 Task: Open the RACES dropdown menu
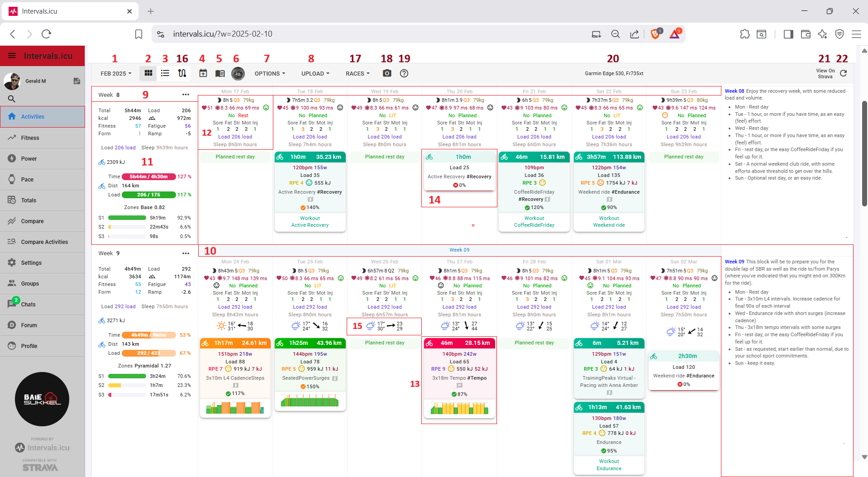pyautogui.click(x=358, y=73)
